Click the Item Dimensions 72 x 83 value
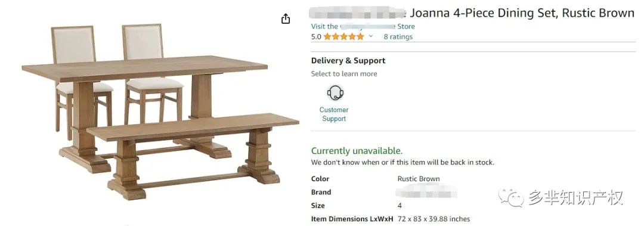 (434, 219)
